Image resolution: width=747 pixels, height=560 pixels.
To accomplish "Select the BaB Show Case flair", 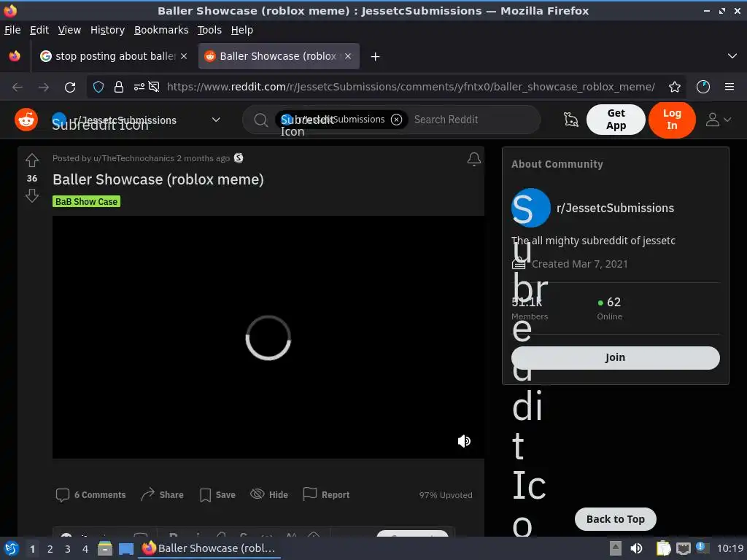I will [x=86, y=201].
